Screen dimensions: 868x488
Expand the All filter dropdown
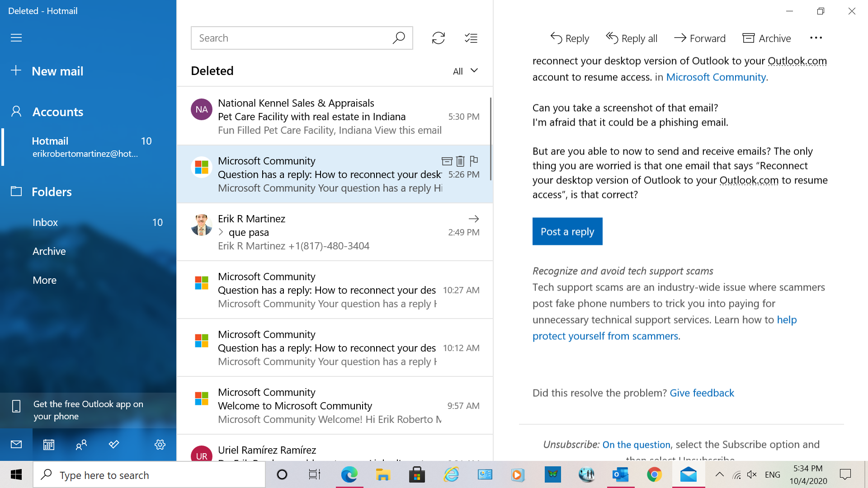465,71
